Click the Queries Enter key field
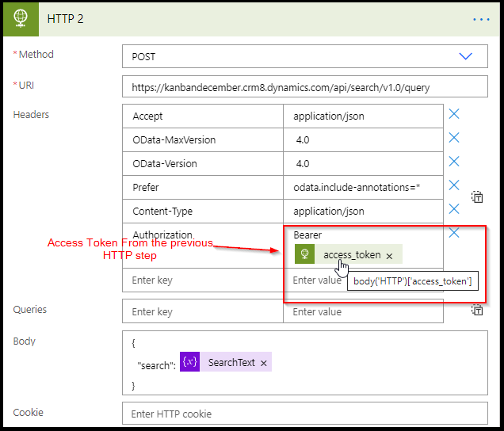504x431 pixels. coord(202,311)
